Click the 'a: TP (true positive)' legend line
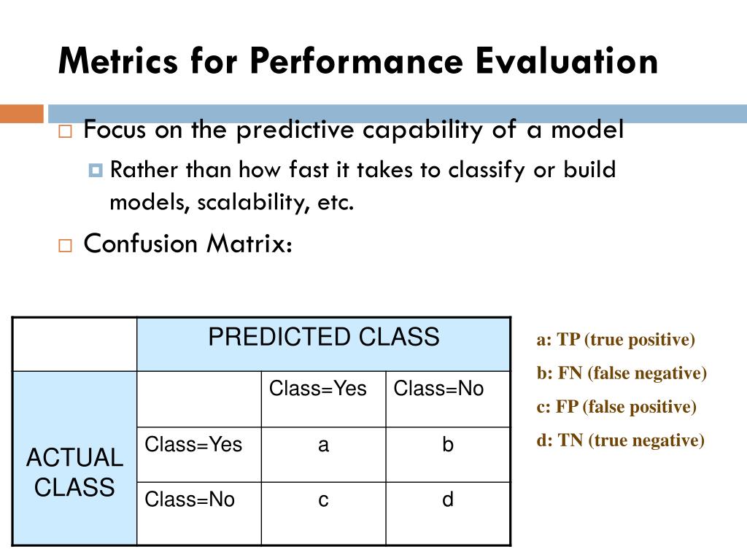 616,340
